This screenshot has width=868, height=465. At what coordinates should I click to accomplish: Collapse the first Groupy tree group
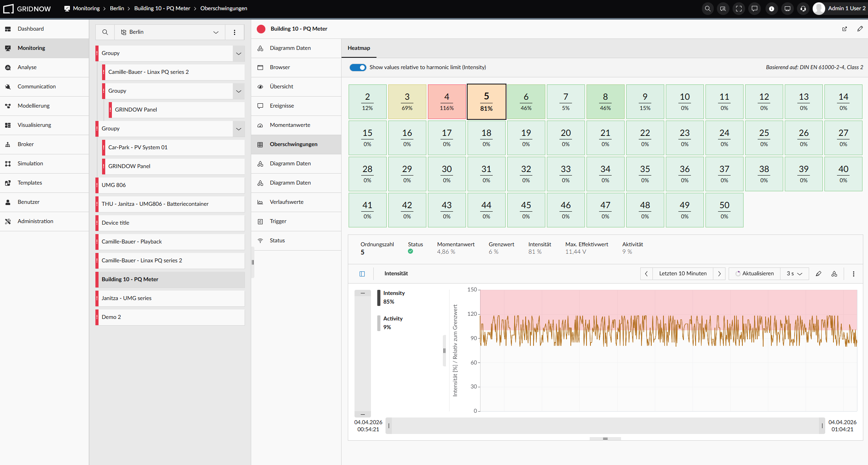click(239, 53)
